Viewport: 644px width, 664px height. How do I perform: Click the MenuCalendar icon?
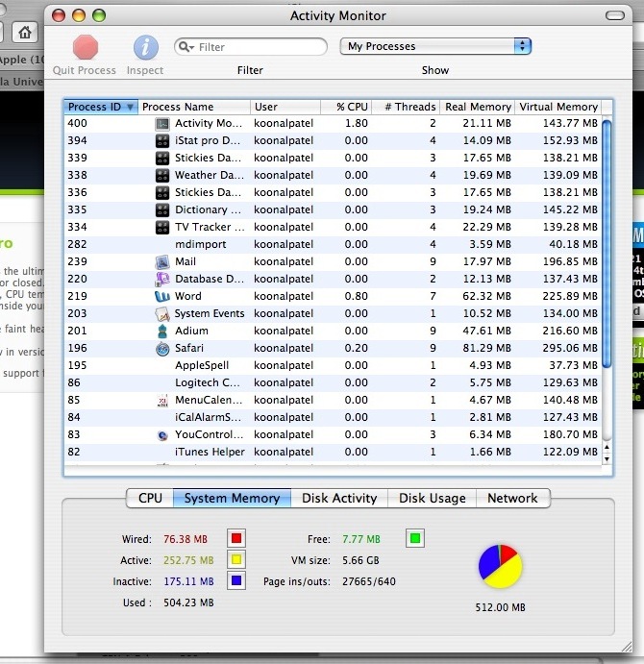tap(162, 400)
